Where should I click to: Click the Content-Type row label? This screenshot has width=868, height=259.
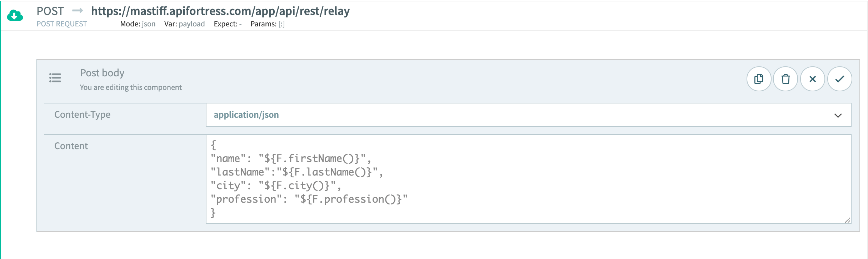83,115
